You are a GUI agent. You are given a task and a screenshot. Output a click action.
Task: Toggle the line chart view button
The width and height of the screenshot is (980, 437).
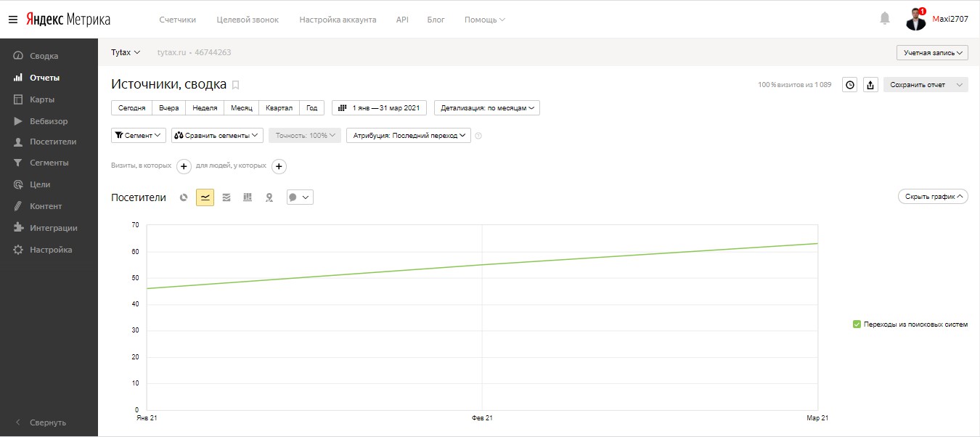(205, 197)
